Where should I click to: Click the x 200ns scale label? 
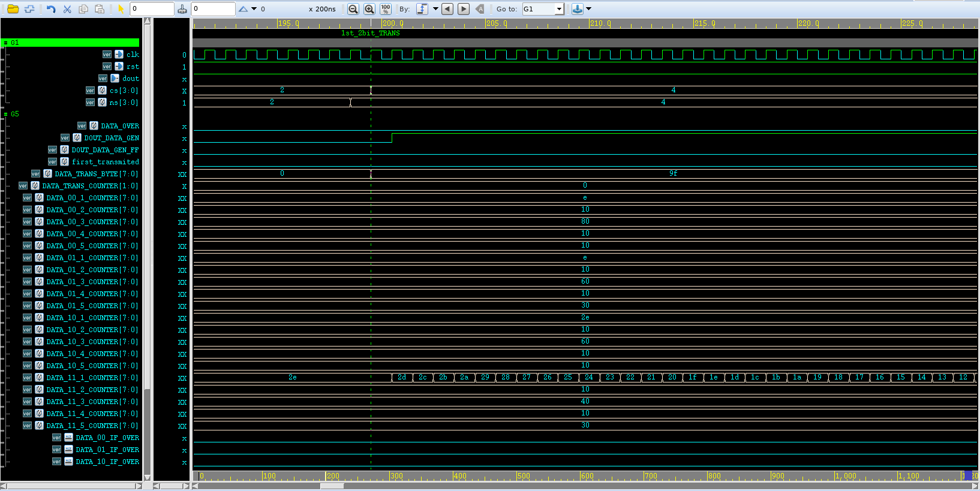tap(322, 9)
